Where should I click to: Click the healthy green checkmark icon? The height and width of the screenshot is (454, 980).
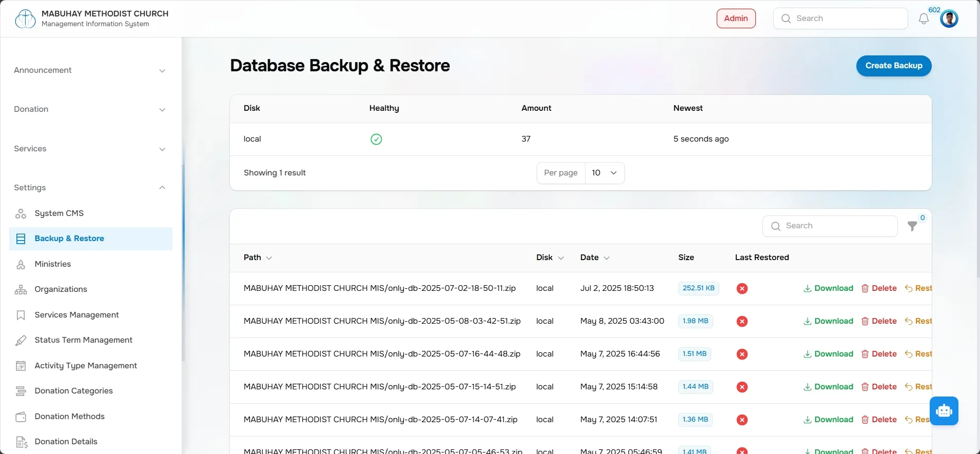[376, 139]
